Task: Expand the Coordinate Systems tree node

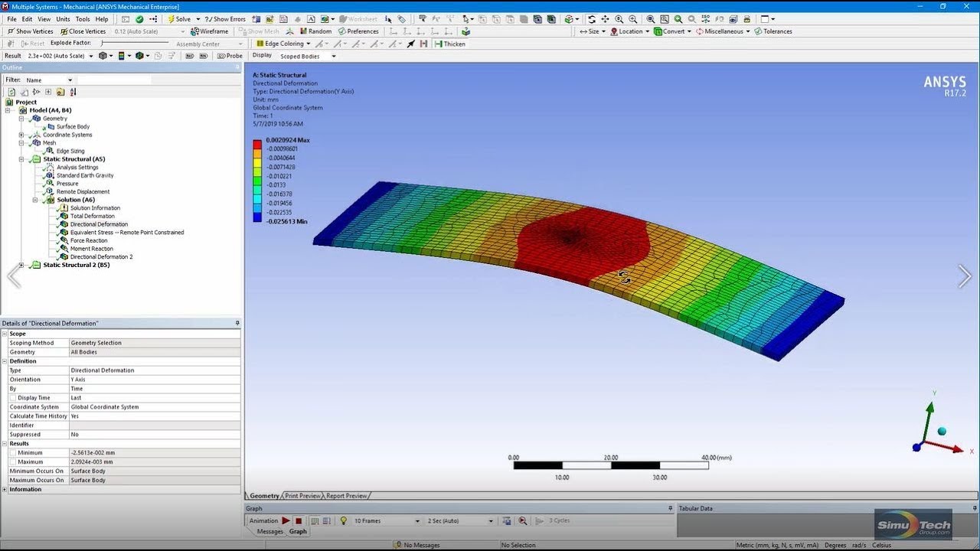Action: point(21,135)
